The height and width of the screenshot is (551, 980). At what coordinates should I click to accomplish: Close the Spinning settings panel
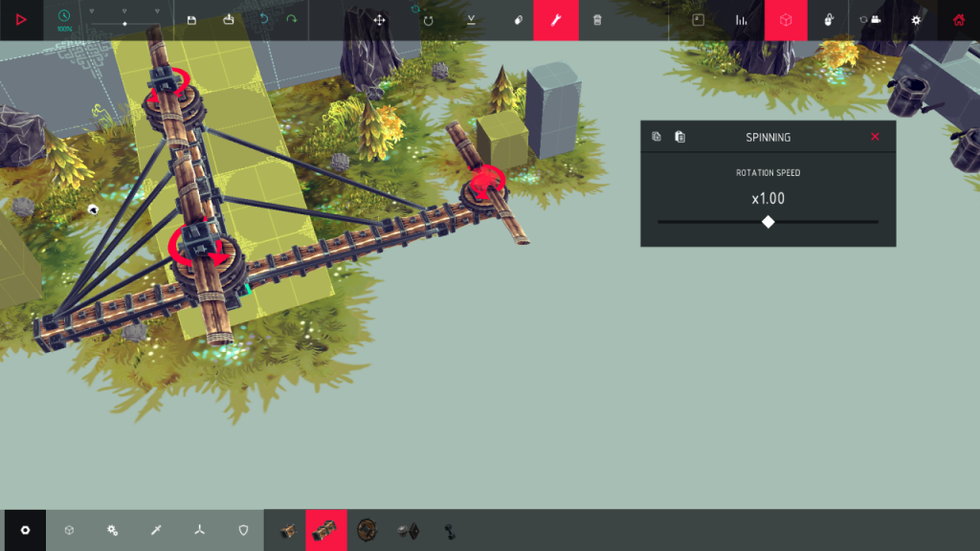click(x=874, y=136)
